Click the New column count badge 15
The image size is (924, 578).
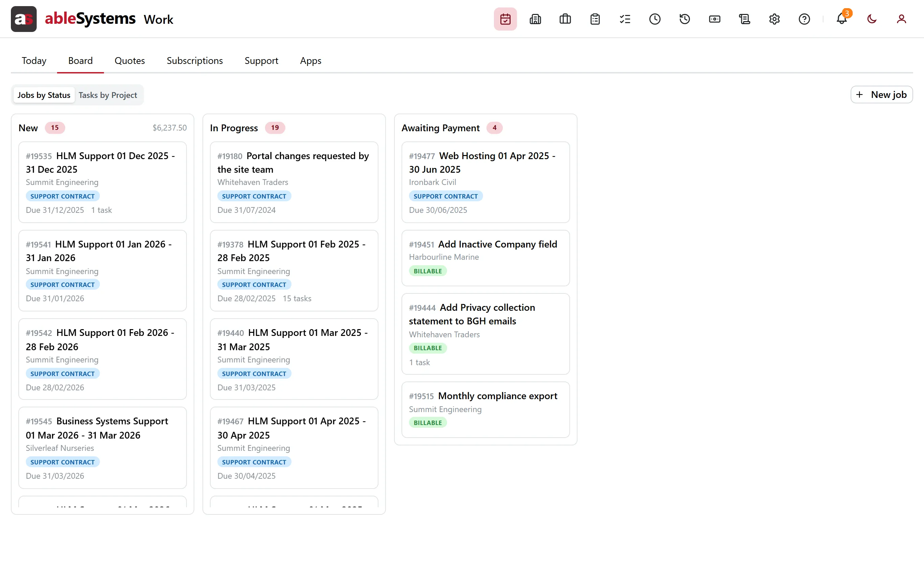(55, 128)
